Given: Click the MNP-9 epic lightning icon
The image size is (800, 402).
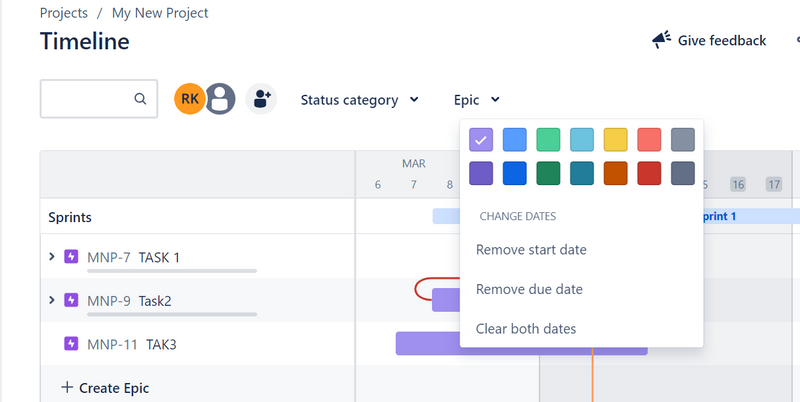Looking at the screenshot, I should click(71, 300).
